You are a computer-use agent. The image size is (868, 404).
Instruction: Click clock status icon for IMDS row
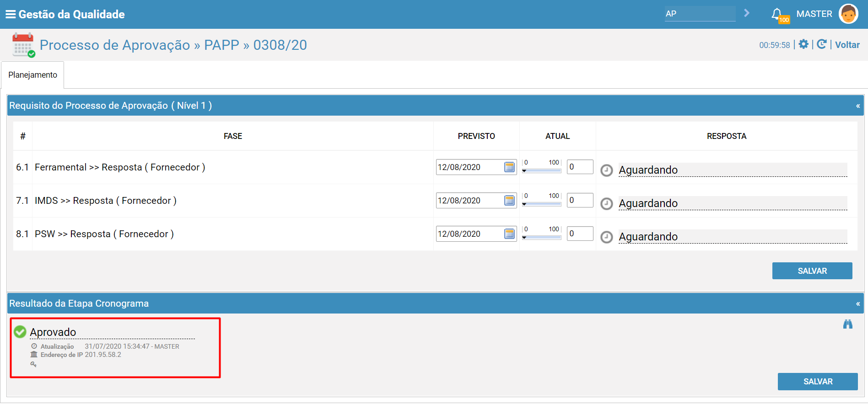[606, 204]
